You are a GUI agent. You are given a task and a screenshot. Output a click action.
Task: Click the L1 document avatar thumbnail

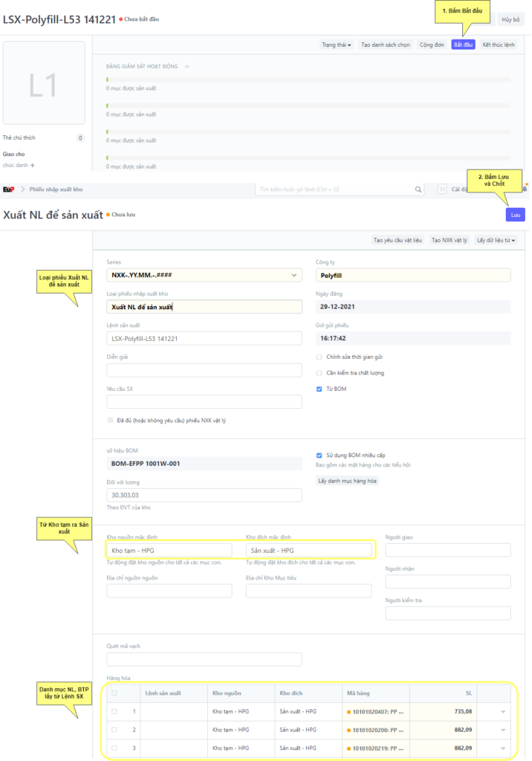pos(43,84)
